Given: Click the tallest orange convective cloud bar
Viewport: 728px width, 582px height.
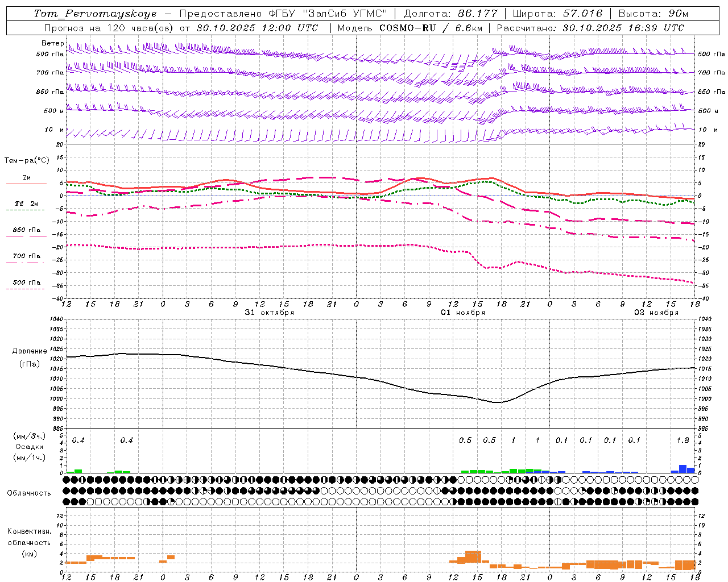Looking at the screenshot, I should point(473,557).
